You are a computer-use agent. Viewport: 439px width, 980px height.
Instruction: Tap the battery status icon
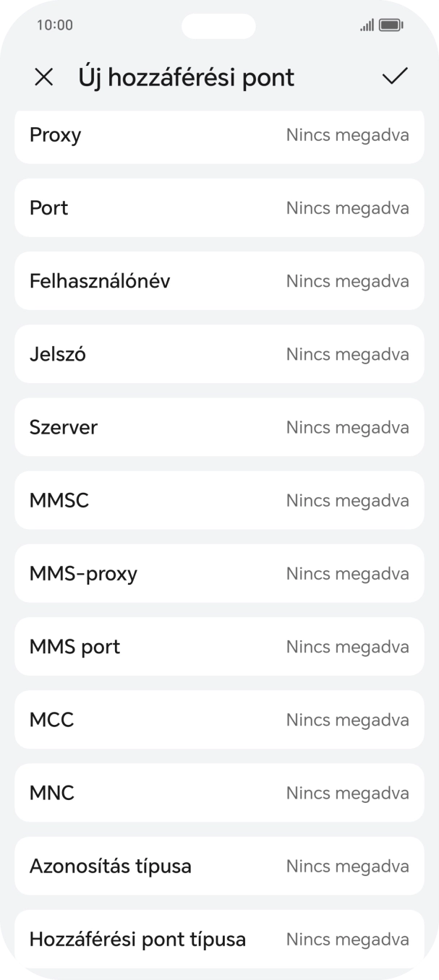(x=391, y=25)
